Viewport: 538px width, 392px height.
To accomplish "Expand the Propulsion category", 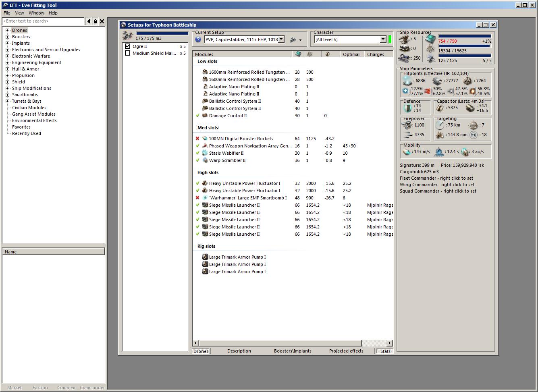I will coord(7,75).
